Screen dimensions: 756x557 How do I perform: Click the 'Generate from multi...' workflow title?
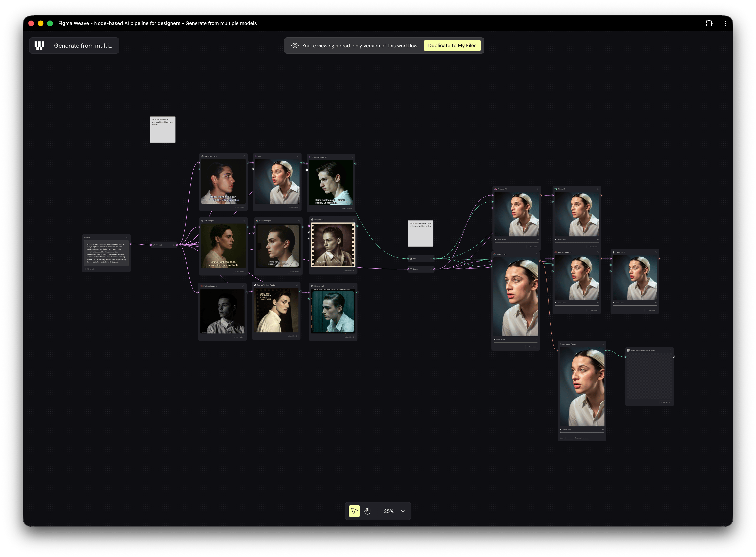(x=83, y=45)
